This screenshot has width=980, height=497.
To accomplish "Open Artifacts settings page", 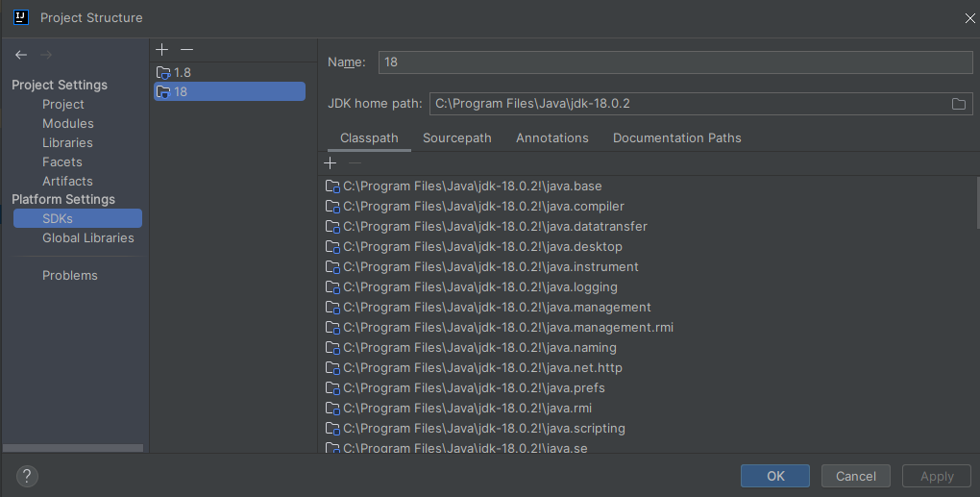I will pyautogui.click(x=67, y=182).
